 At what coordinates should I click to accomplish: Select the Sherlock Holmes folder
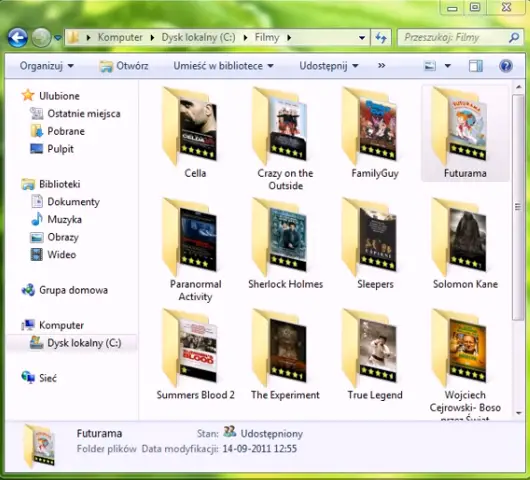(285, 244)
